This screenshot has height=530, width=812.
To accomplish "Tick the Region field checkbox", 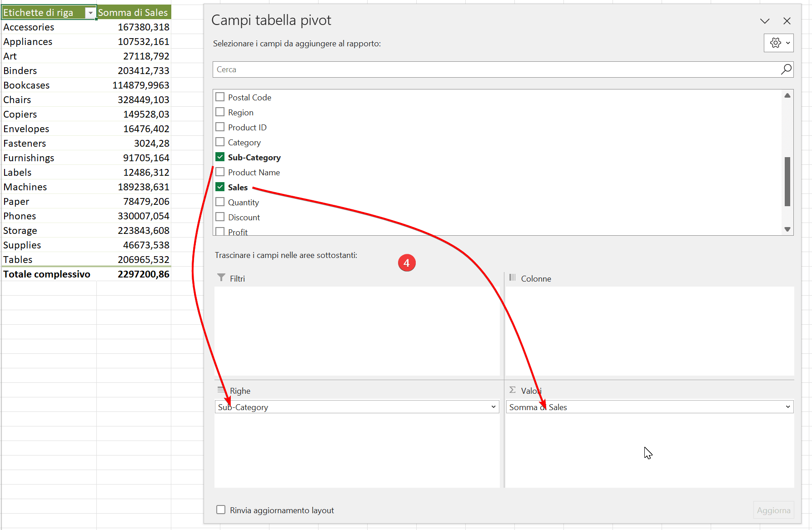I will click(220, 112).
